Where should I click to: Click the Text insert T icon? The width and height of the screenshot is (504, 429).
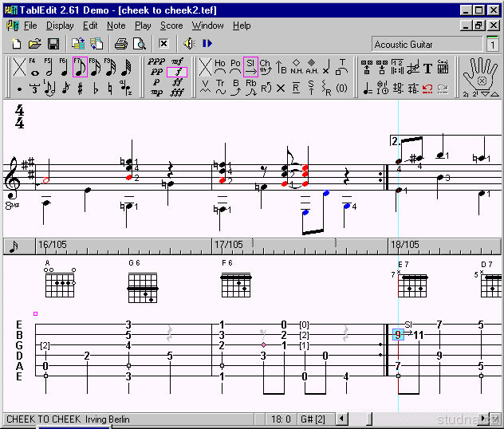427,68
